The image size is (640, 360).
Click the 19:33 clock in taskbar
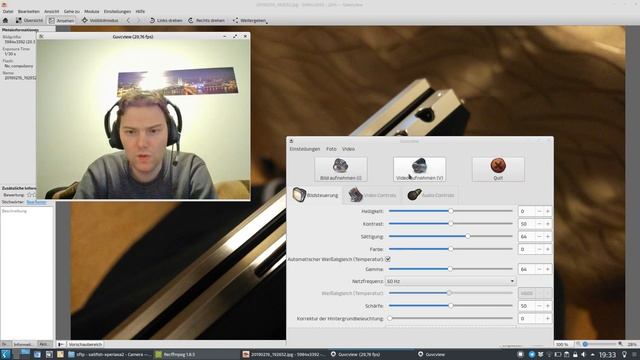tap(607, 354)
